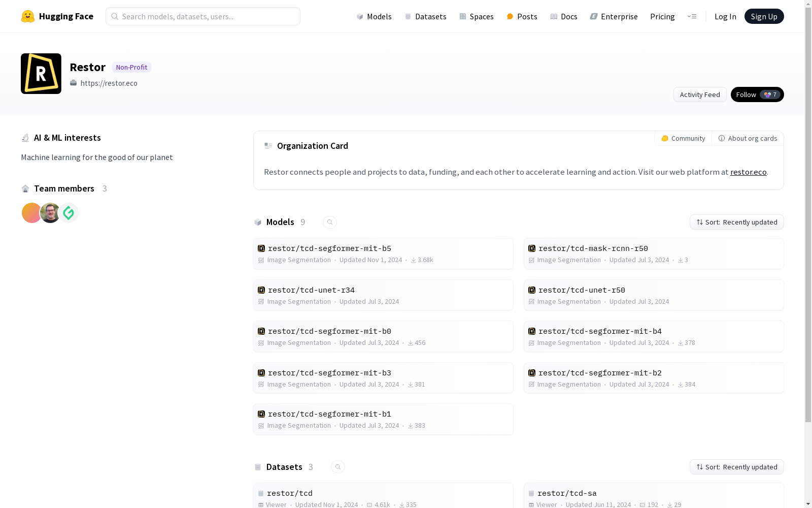The height and width of the screenshot is (508, 812).
Task: Open restor/tcd-mask-rcnn-r50 model card
Action: pyautogui.click(x=654, y=253)
